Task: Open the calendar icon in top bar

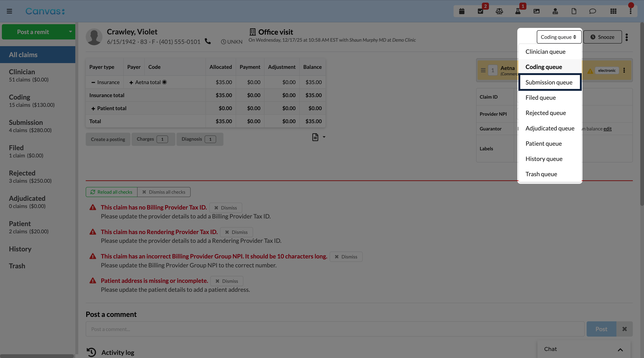Action: [462, 11]
